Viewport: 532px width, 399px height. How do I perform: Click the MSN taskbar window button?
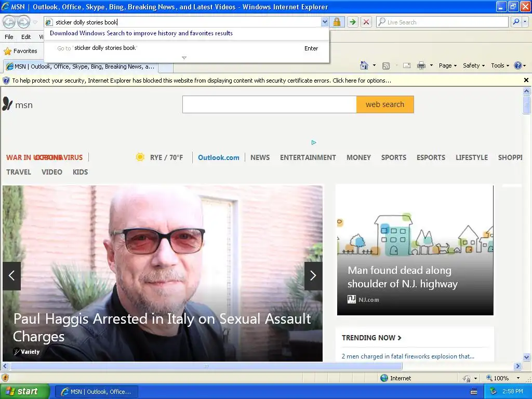[x=96, y=392]
